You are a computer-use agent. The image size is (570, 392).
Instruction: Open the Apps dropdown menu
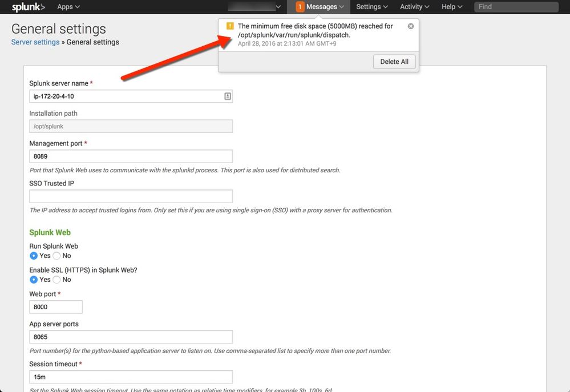(68, 6)
